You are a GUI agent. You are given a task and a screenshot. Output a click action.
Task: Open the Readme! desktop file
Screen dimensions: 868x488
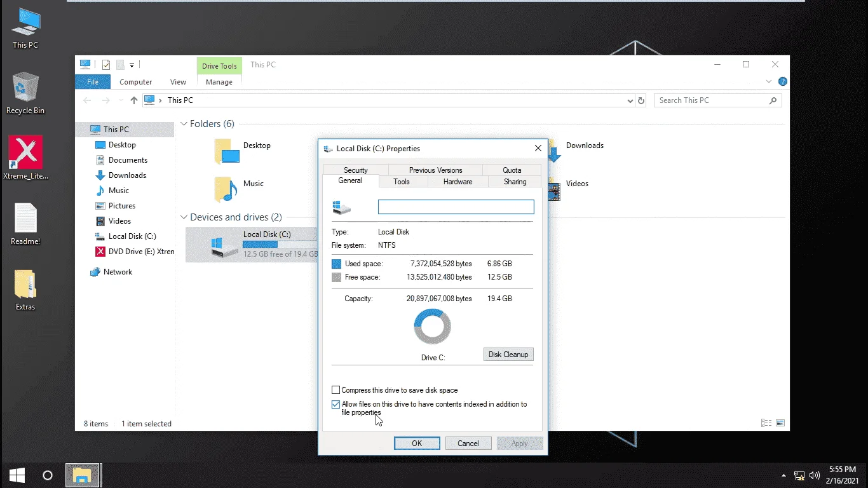[x=25, y=224]
